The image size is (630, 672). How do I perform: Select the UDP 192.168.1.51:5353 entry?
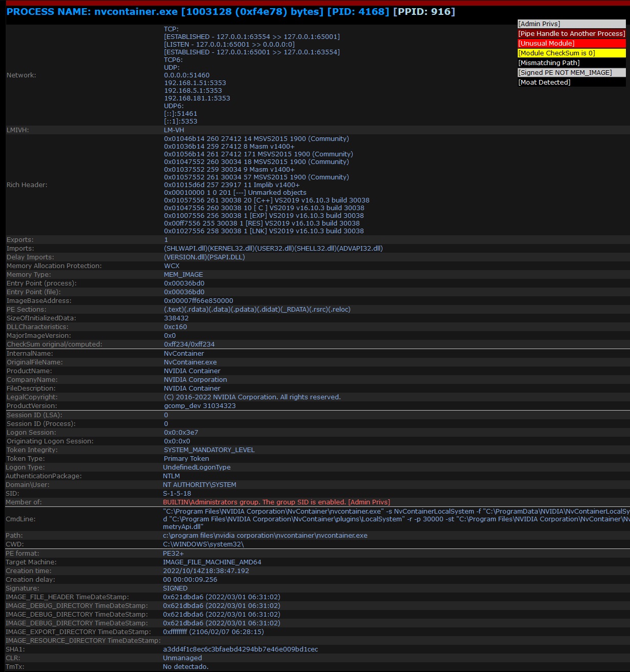(x=195, y=83)
